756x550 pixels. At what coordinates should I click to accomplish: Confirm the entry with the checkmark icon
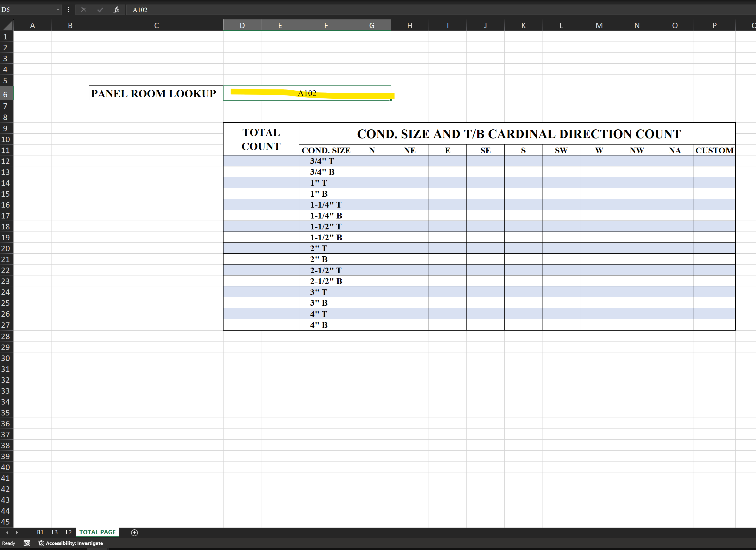tap(100, 10)
